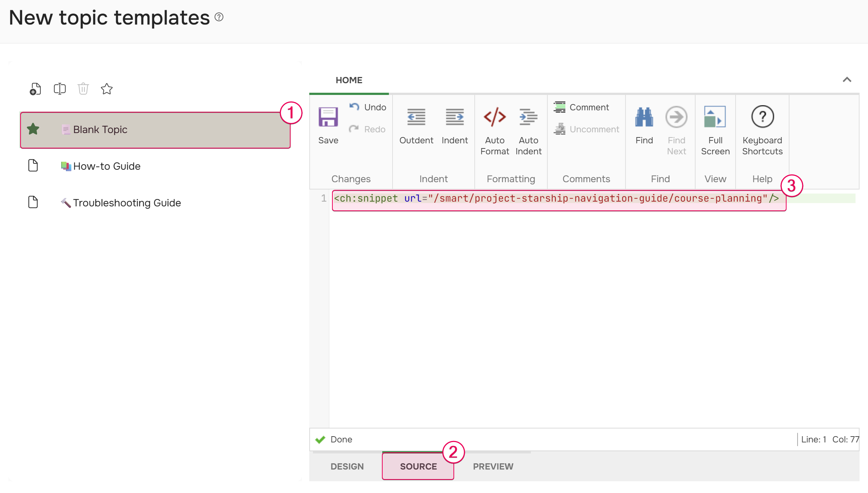Undo the last edit

368,107
